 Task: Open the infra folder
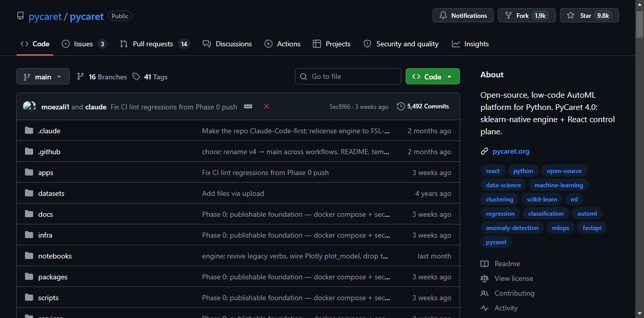(45, 235)
